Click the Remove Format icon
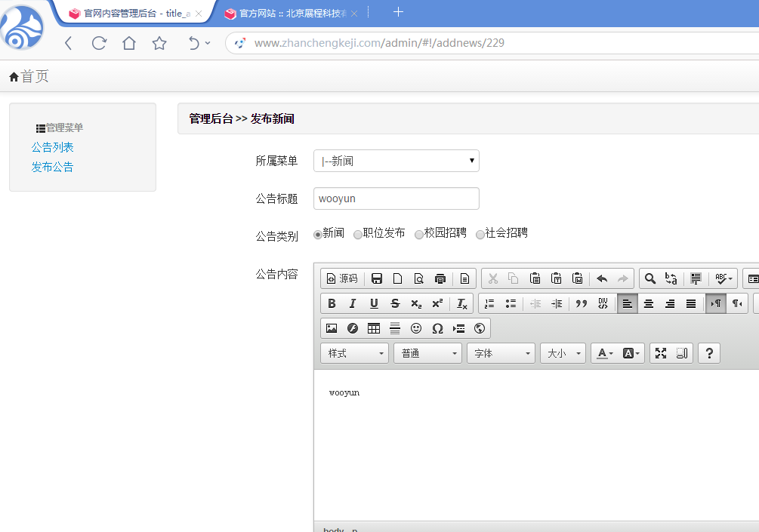Screen dimensions: 759x532 click(x=461, y=303)
